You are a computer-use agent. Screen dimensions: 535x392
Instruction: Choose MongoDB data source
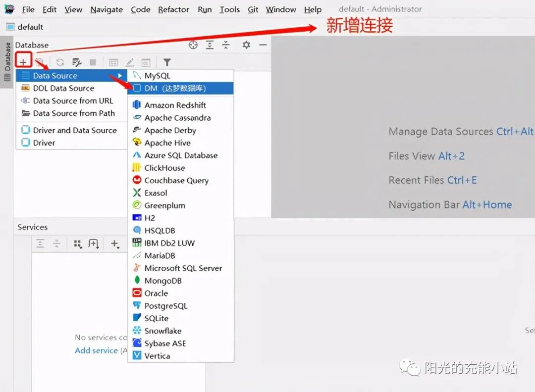(x=180, y=281)
